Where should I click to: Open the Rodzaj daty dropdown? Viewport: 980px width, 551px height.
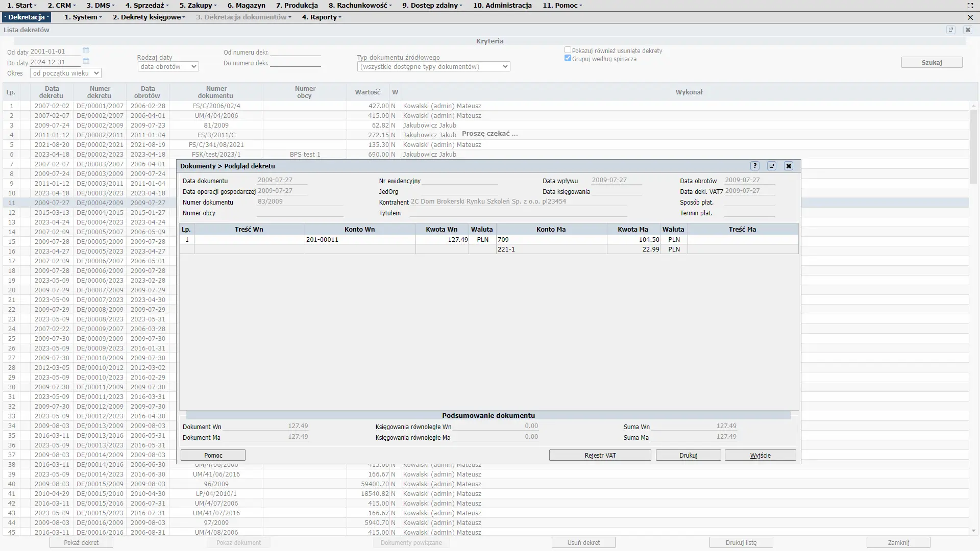pyautogui.click(x=168, y=67)
